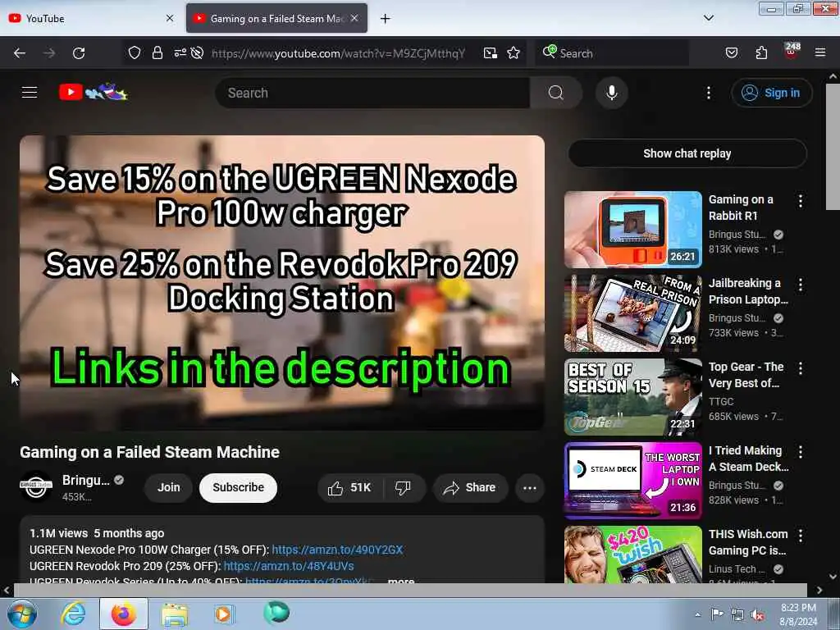Viewport: 840px width, 630px height.
Task: Open options menu for I Tried Making A Steam Deck
Action: (801, 452)
